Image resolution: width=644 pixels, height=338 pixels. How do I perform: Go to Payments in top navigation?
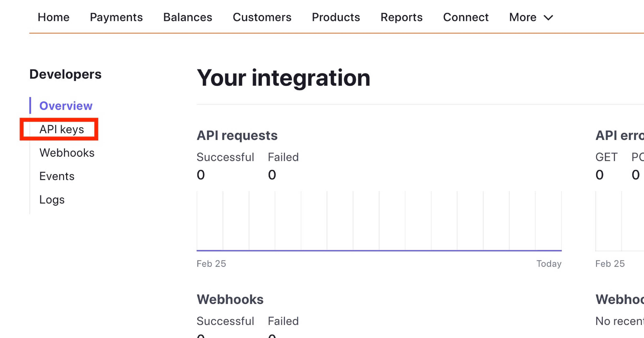pos(116,17)
